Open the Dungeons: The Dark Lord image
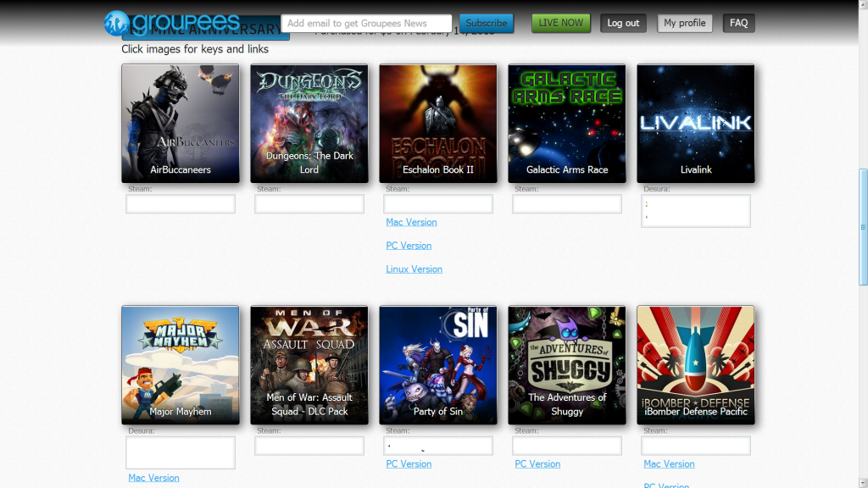This screenshot has height=488, width=868. (x=309, y=124)
